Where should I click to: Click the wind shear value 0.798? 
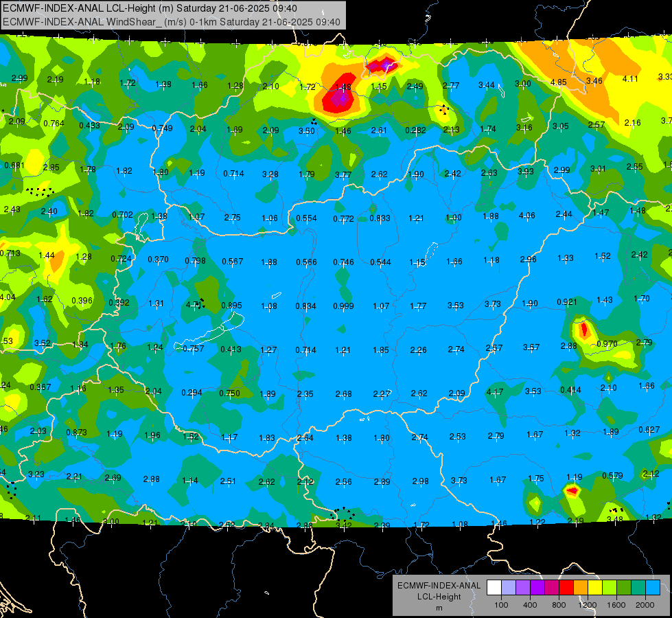tap(195, 261)
